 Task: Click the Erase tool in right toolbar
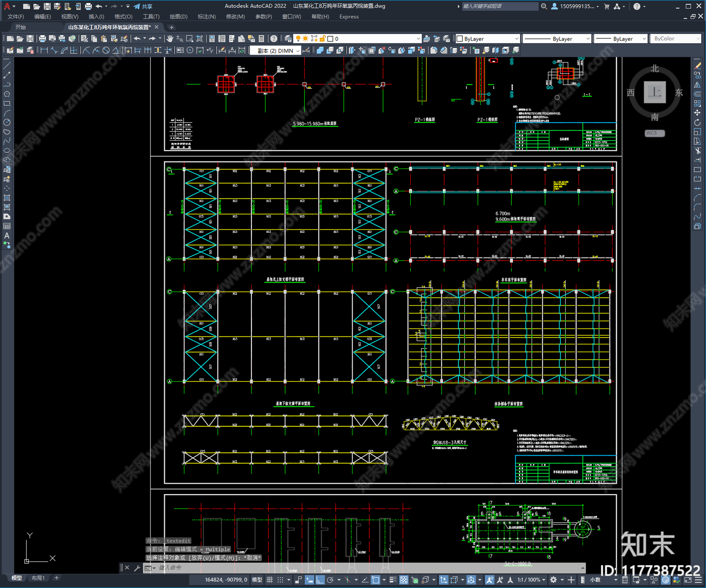(697, 65)
